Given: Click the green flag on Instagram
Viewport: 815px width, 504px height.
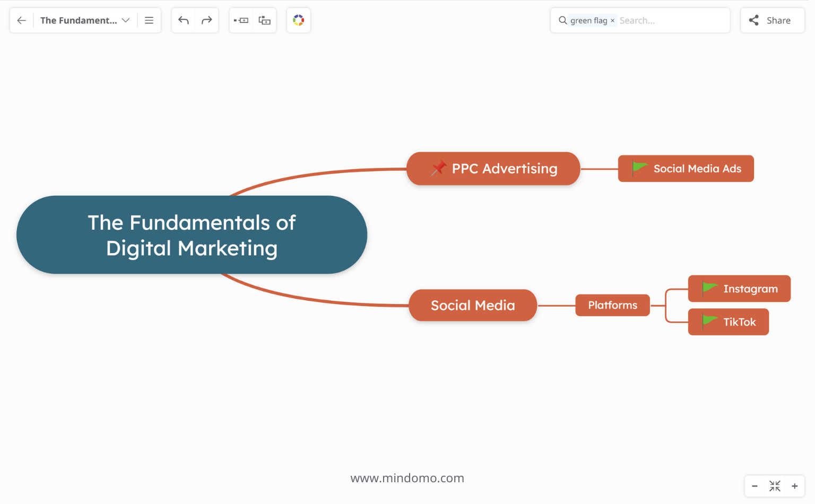Looking at the screenshot, I should coord(709,289).
